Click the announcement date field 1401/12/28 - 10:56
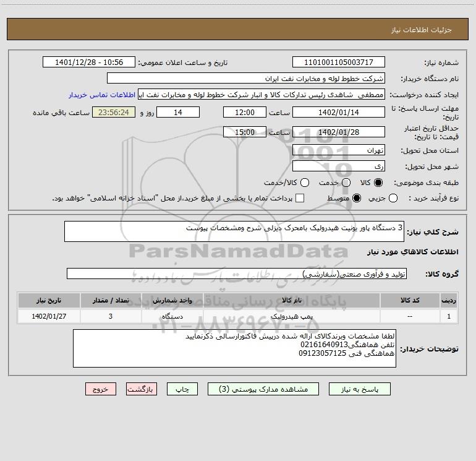Image resolution: width=476 pixels, height=461 pixels. pyautogui.click(x=89, y=62)
